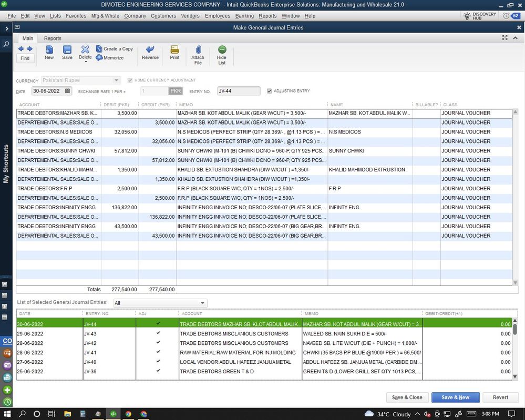Click the Attach File paperclip icon
Screen dimensions: 525x420
pos(198,50)
